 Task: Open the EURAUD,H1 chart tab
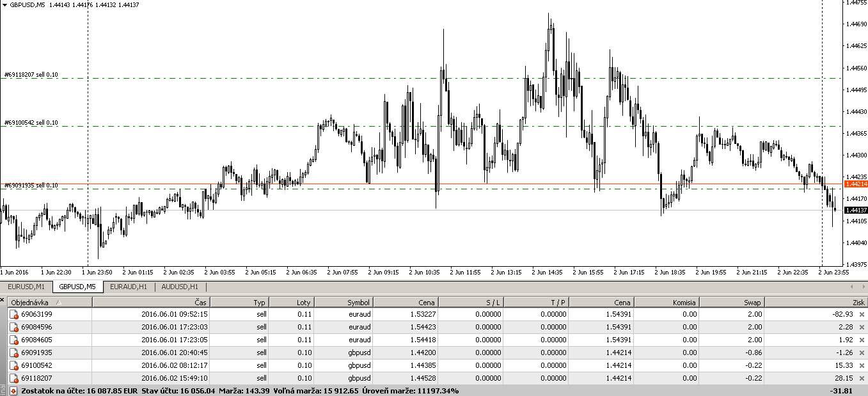(x=129, y=287)
